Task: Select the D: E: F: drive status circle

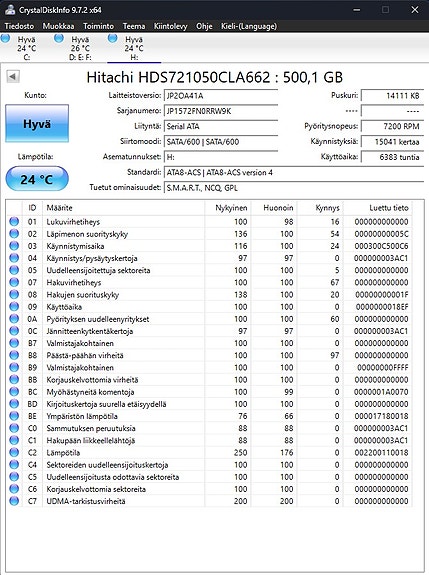Action: pyautogui.click(x=59, y=39)
